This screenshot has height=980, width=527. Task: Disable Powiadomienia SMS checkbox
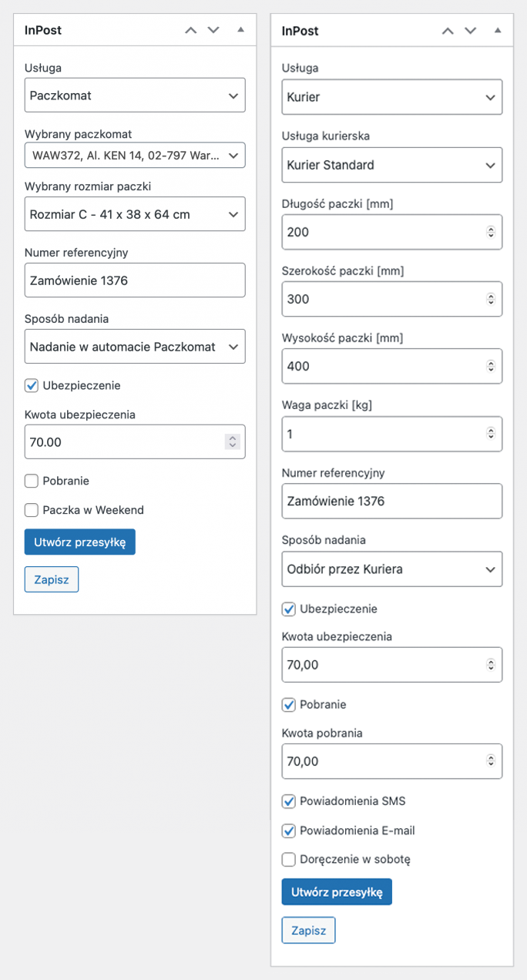289,801
